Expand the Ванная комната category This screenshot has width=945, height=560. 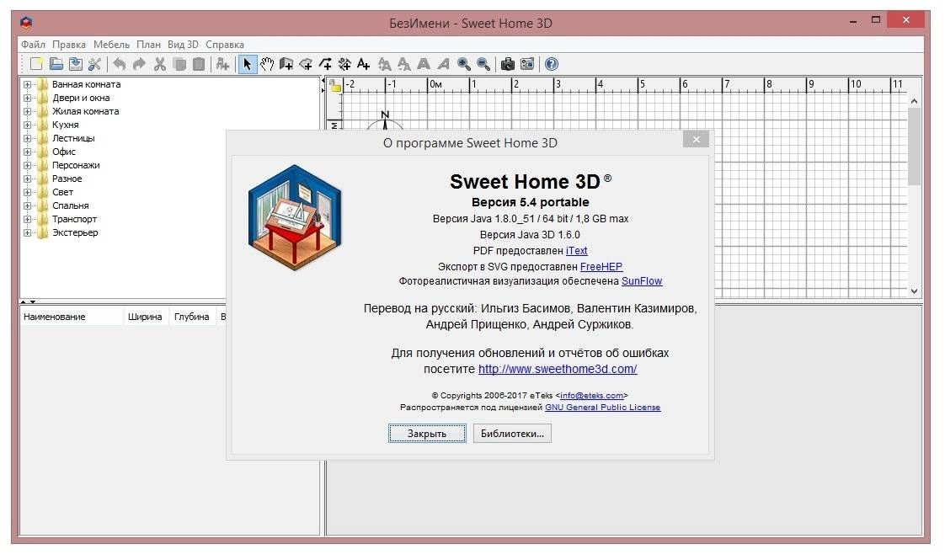pos(27,84)
